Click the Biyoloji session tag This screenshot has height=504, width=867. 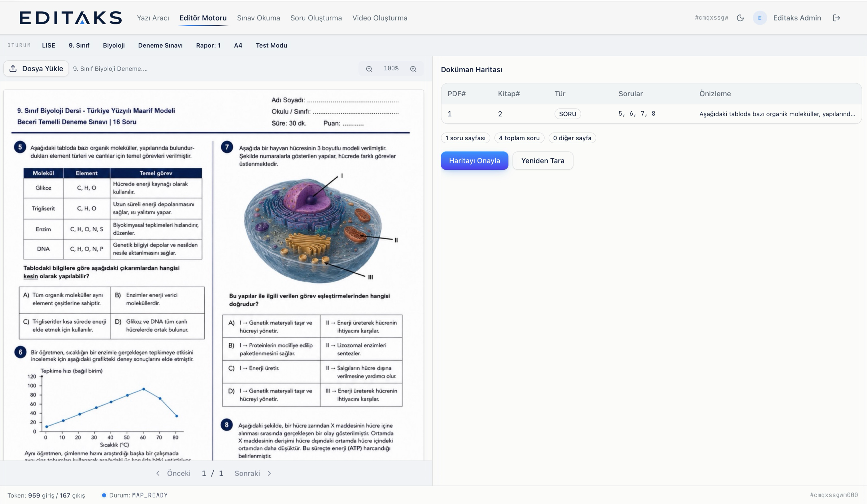(114, 46)
